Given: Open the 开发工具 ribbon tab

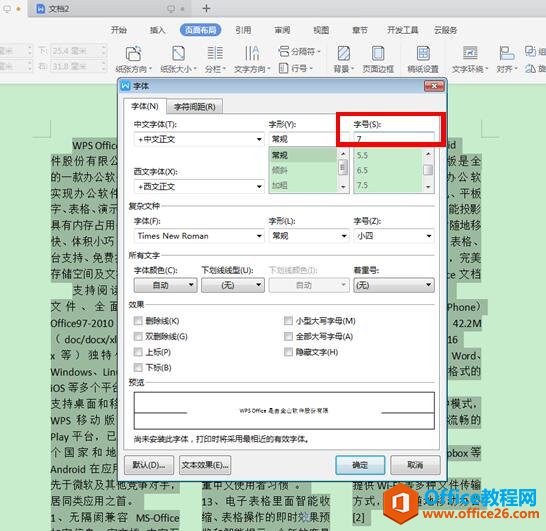Looking at the screenshot, I should [x=403, y=30].
